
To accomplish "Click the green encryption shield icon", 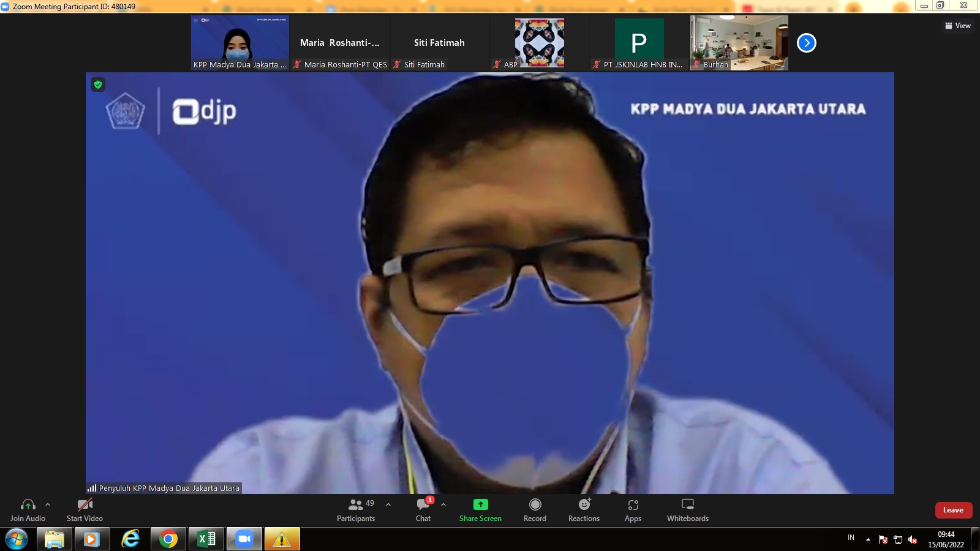I will pos(98,84).
